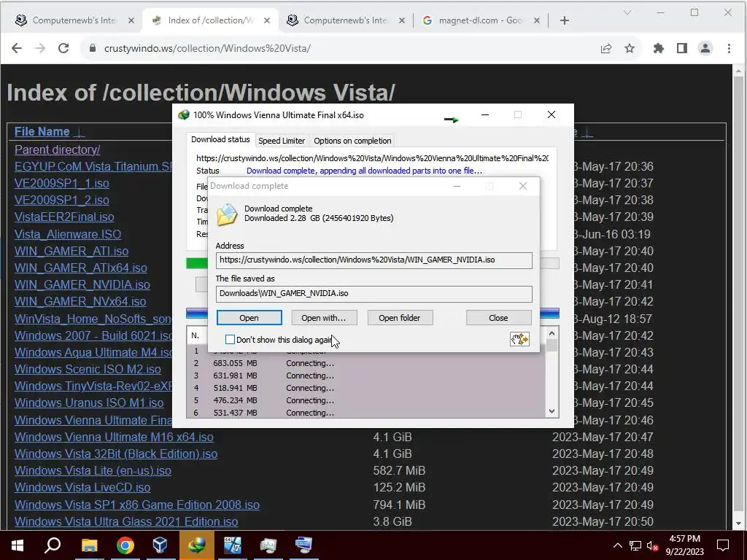
Task: Open a new Chrome tab with plus
Action: click(565, 20)
